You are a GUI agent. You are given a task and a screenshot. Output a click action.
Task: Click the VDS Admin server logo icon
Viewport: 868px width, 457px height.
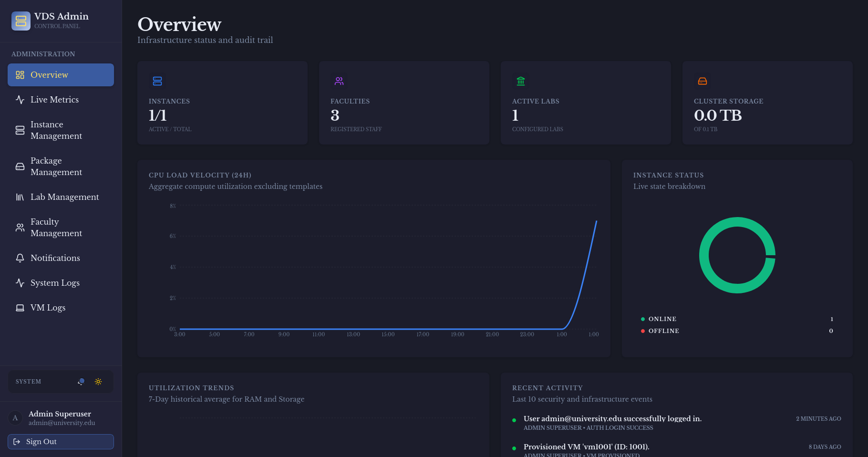click(x=21, y=21)
